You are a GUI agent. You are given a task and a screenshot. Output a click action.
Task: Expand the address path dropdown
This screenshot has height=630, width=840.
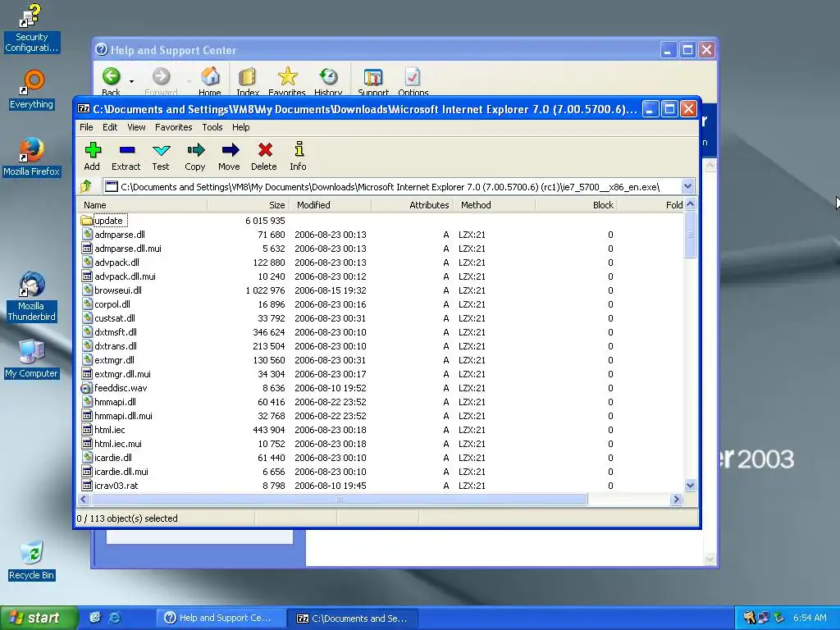pos(688,186)
